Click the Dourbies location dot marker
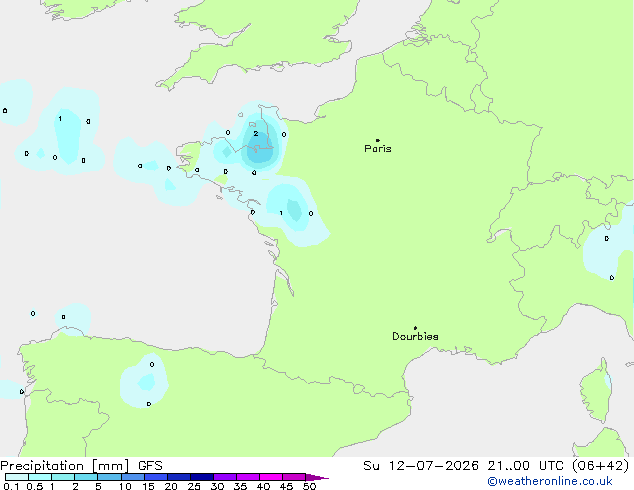Viewport: 634px width, 490px height. [x=415, y=328]
